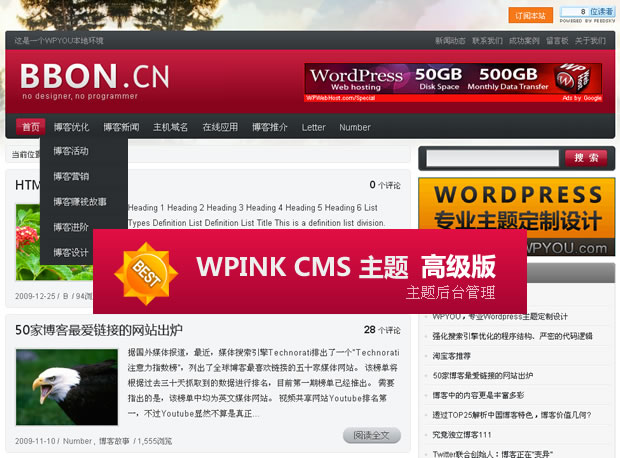This screenshot has height=458, width=620.
Task: Open sidebar link 究竟独立博客111
Action: click(462, 435)
